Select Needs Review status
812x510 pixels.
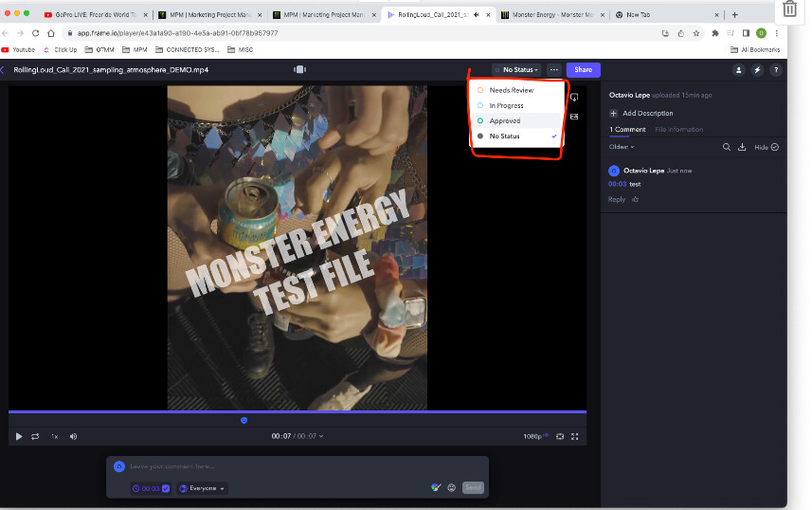pyautogui.click(x=516, y=90)
